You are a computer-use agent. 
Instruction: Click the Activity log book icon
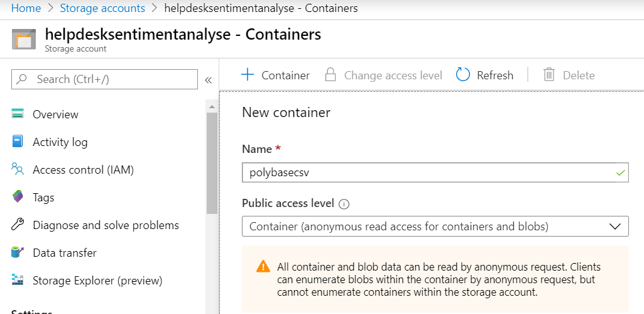17,142
